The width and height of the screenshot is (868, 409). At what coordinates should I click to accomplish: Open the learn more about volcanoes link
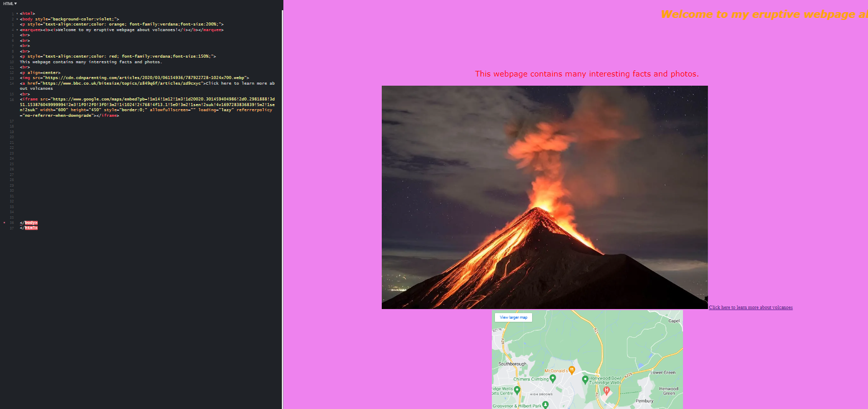(750, 308)
